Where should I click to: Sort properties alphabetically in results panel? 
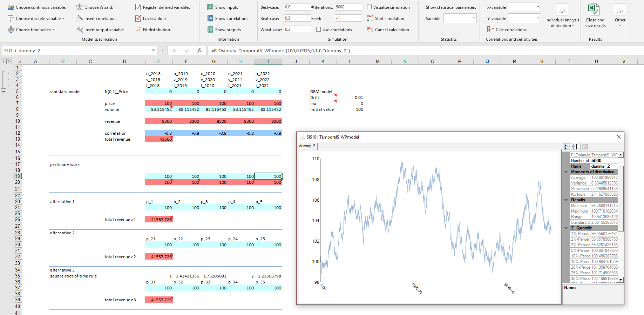(575, 147)
